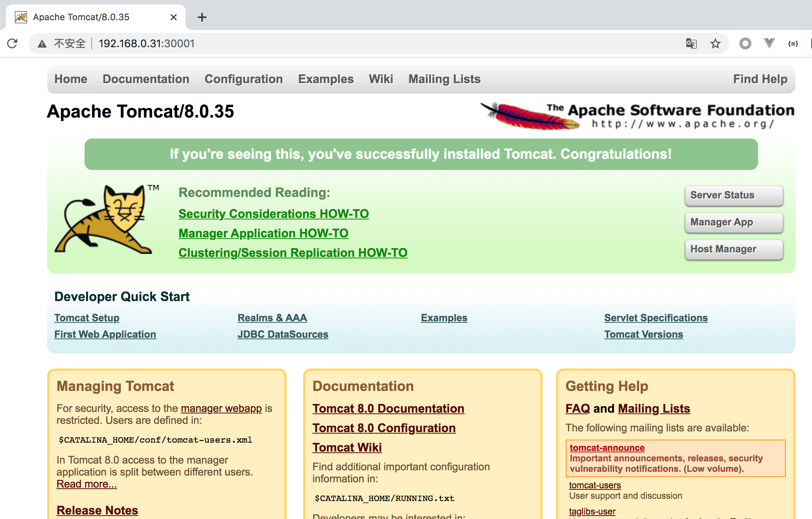
Task: Select Find Help in the navigation bar
Action: [x=760, y=79]
